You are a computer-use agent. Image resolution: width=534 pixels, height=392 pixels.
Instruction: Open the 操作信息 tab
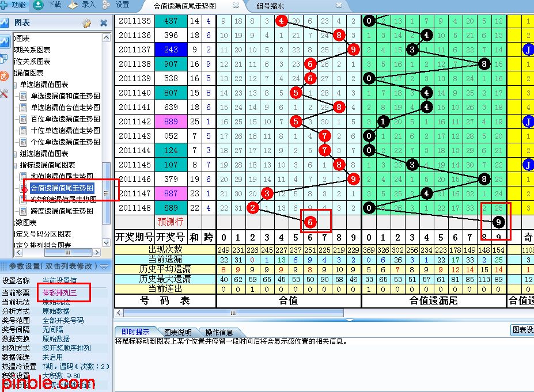219,332
